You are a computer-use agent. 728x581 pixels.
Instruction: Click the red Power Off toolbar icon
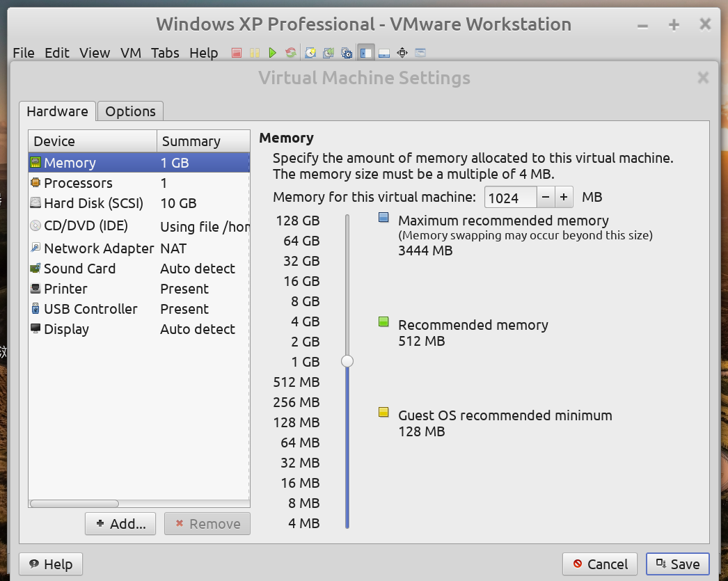click(x=237, y=53)
